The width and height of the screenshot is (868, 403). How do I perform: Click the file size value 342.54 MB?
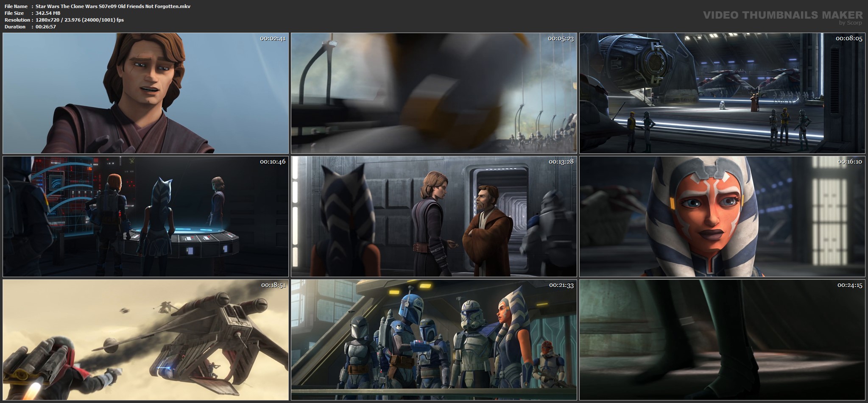48,13
